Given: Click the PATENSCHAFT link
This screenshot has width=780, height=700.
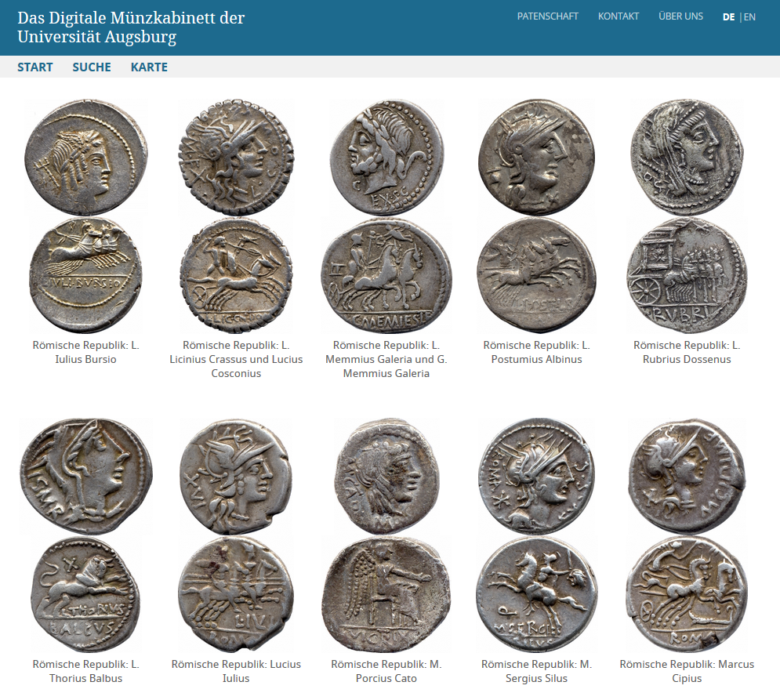Looking at the screenshot, I should point(548,16).
